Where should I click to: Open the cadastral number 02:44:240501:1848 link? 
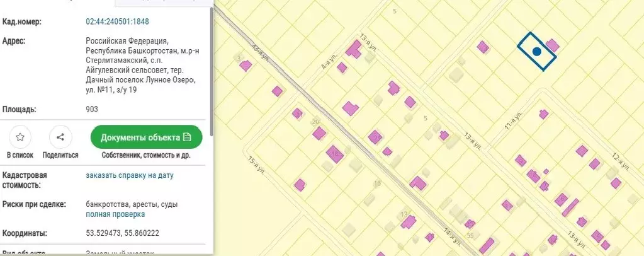[x=117, y=21]
